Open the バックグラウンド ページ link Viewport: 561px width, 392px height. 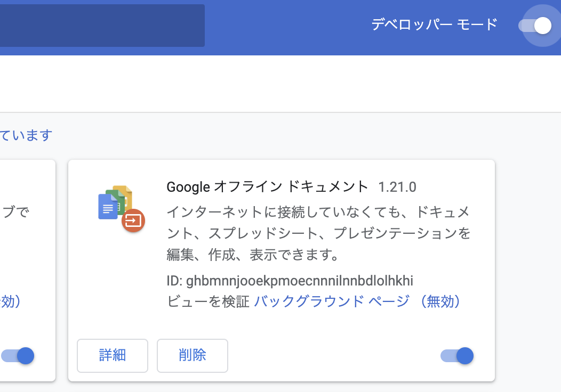pos(332,301)
